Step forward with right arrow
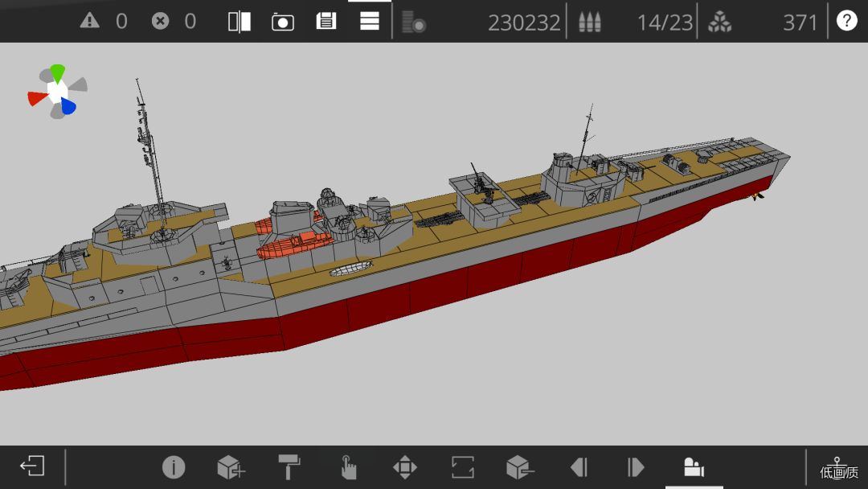 (x=636, y=466)
